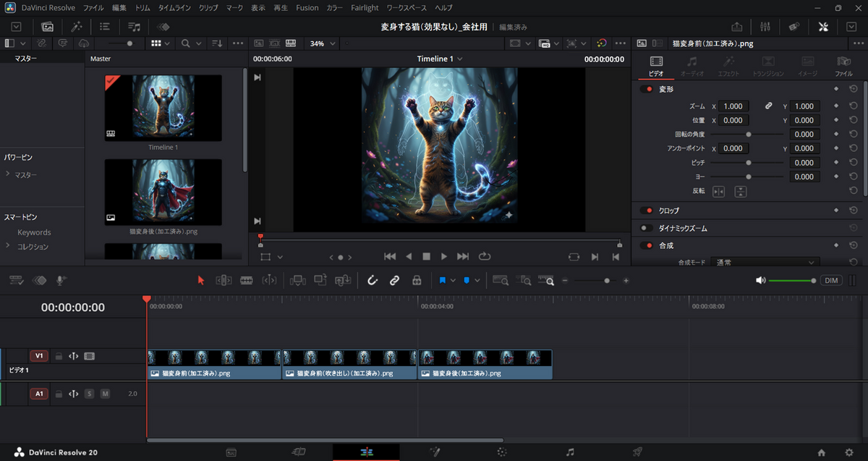Click horizontal flip icon next to 反転
This screenshot has height=461, width=868.
coord(718,192)
